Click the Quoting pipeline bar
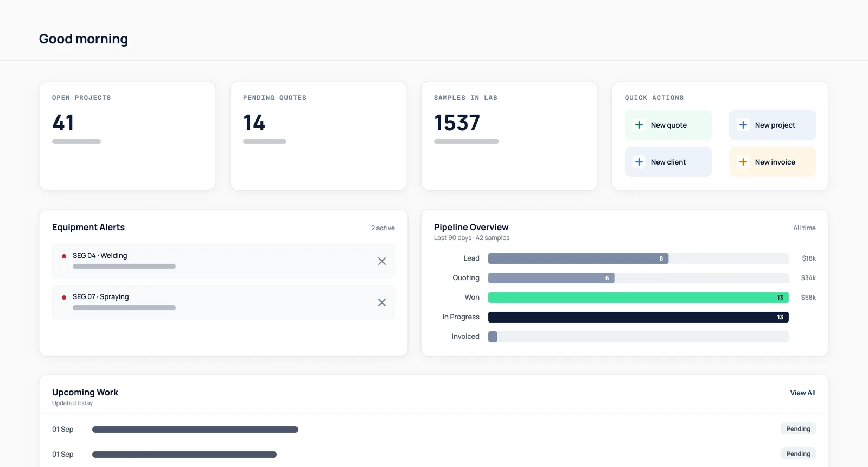 click(x=551, y=278)
